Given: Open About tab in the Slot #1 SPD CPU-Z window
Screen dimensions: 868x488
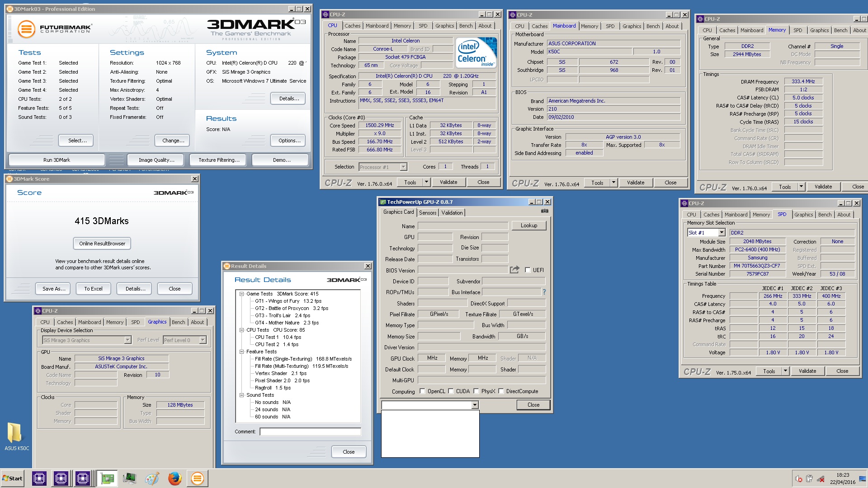Looking at the screenshot, I should pos(844,215).
